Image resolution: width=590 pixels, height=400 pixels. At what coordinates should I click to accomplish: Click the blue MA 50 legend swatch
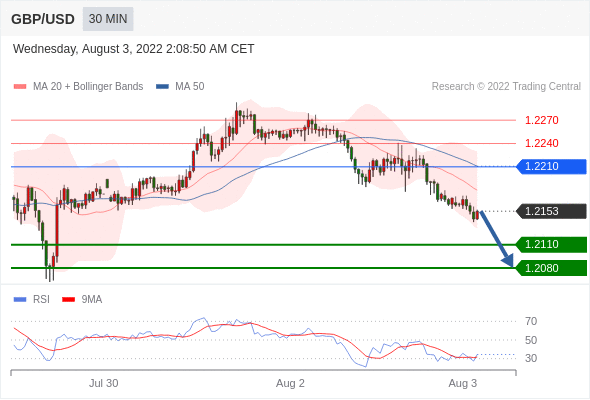(x=162, y=87)
